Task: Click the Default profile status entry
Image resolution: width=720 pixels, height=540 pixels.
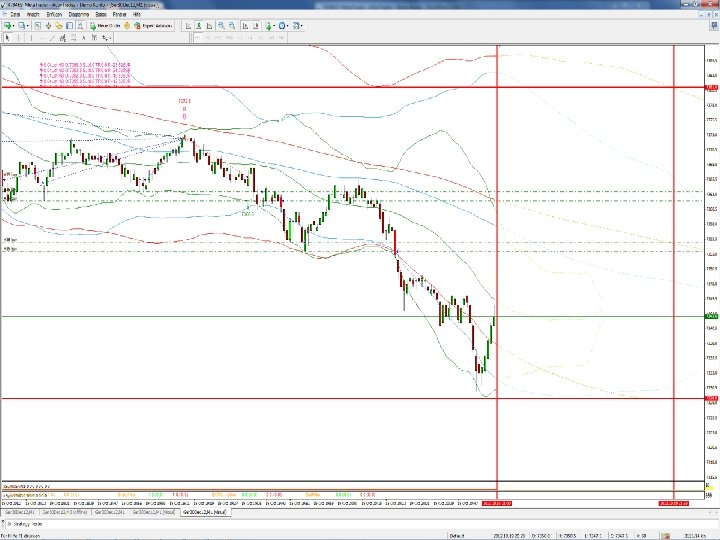Action: tap(457, 535)
